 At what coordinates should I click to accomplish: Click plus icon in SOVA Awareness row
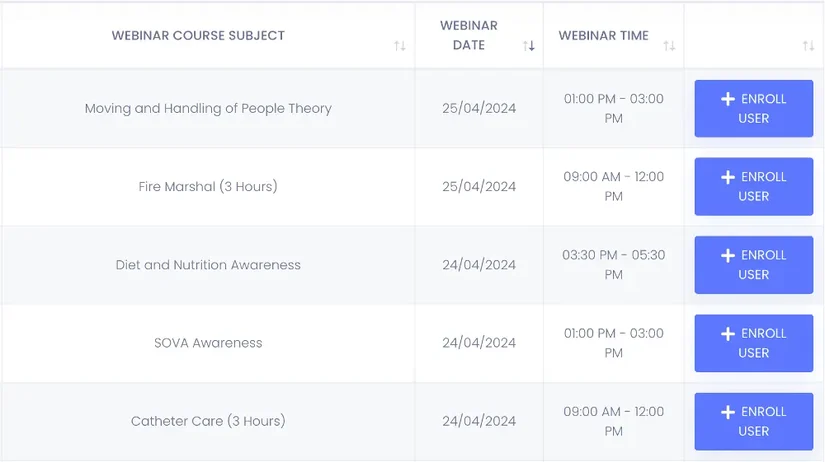coord(728,333)
